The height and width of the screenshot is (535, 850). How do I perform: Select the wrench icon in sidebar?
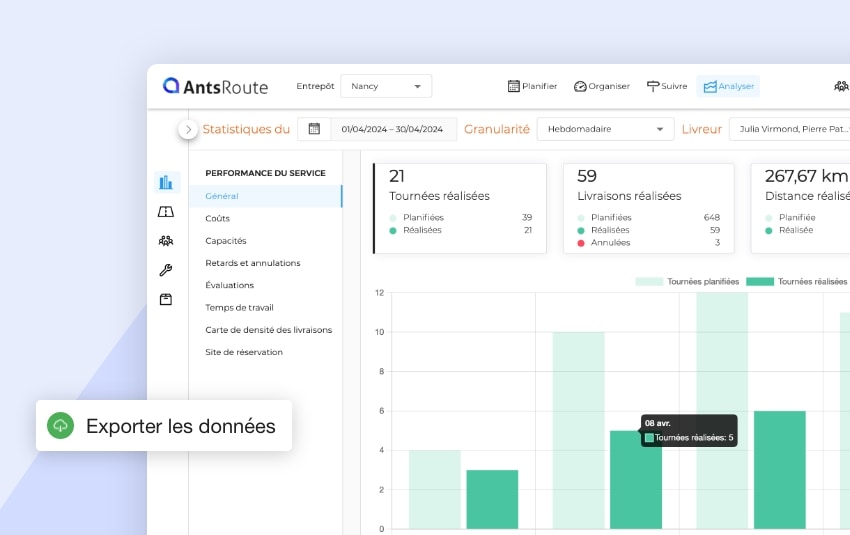point(166,270)
